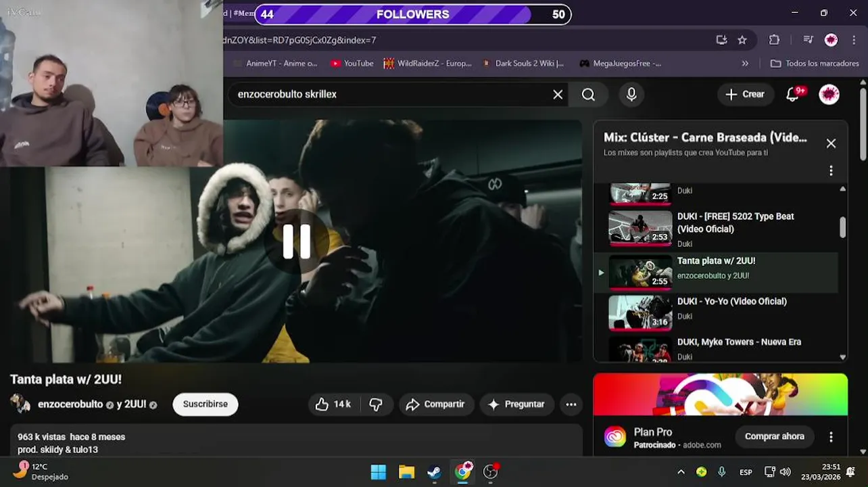This screenshot has width=868, height=487.
Task: Open the enzocerobulto channel avatar
Action: (x=20, y=404)
